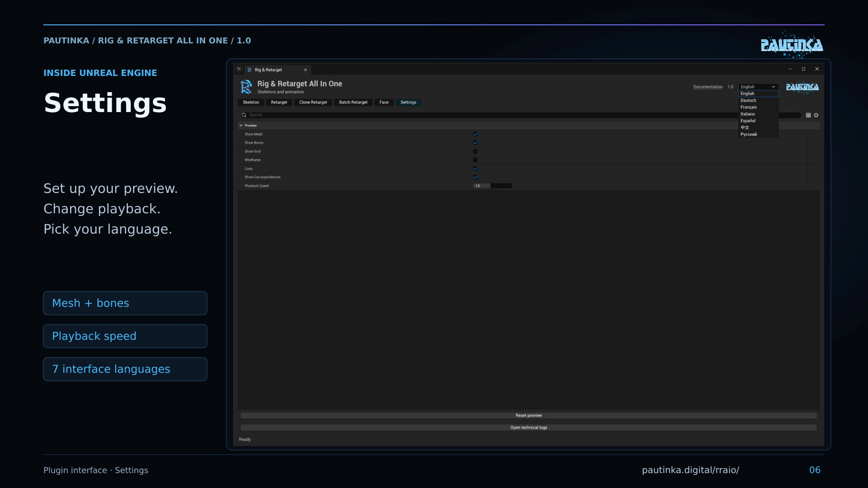Click the Pautinka logo on slide header
The width and height of the screenshot is (868, 488).
coord(792,45)
